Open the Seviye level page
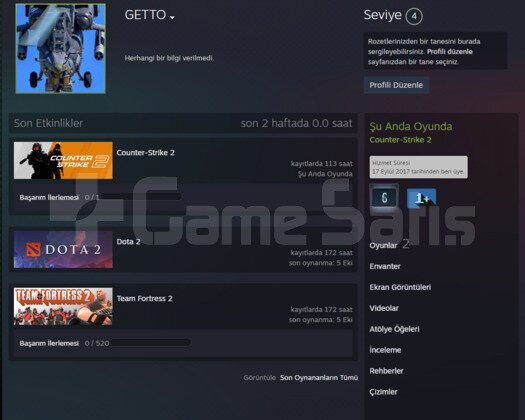This screenshot has height=420, width=525. point(382,15)
